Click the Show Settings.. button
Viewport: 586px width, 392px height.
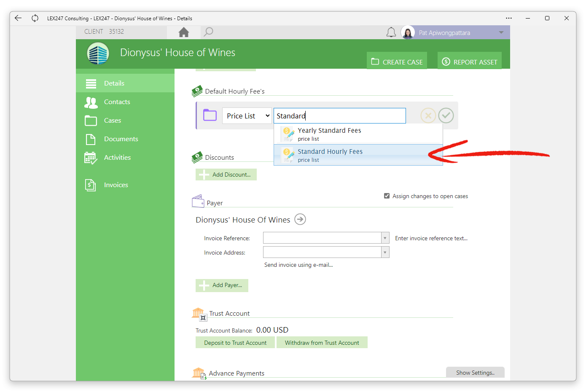[475, 373]
